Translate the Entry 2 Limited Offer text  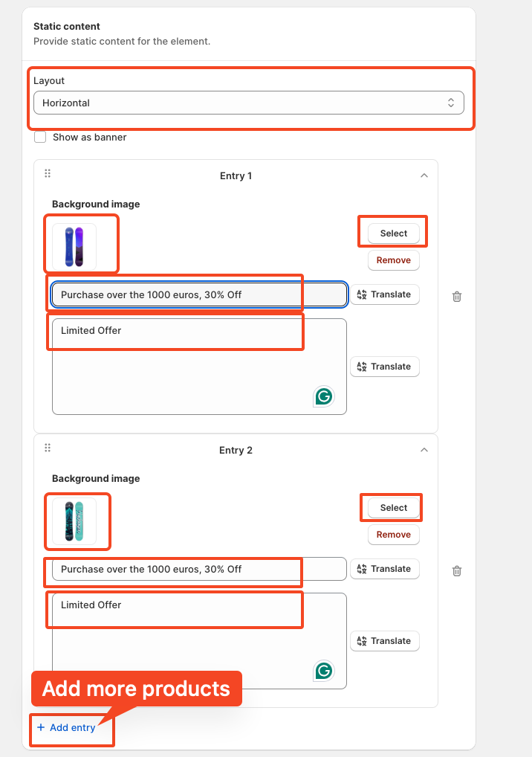(x=384, y=641)
